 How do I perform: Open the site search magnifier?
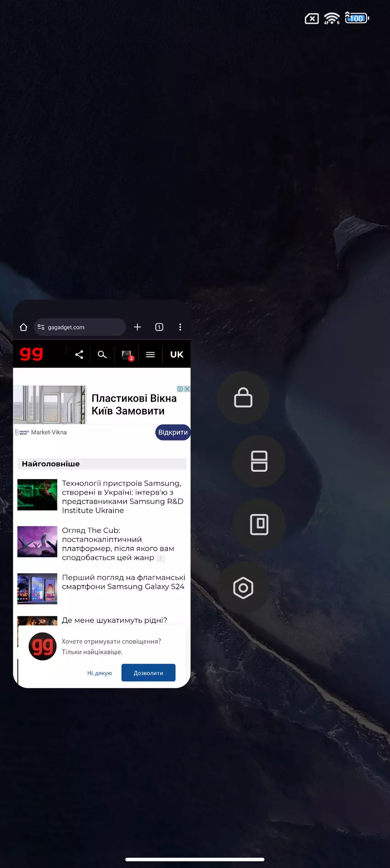pyautogui.click(x=102, y=355)
